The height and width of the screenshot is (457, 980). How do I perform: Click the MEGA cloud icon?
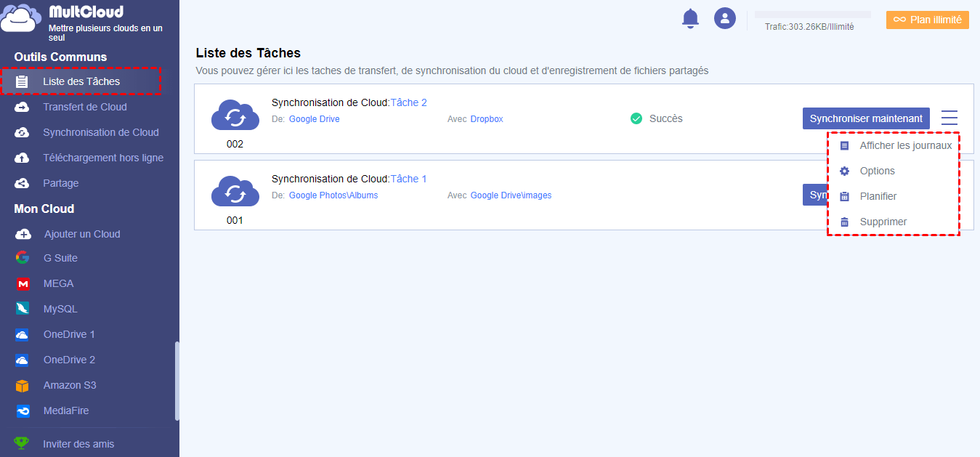[x=23, y=283]
